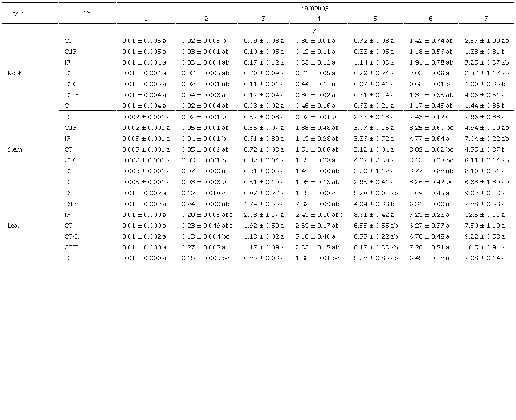Click the "C" treatment label under Leaf

coord(67,258)
